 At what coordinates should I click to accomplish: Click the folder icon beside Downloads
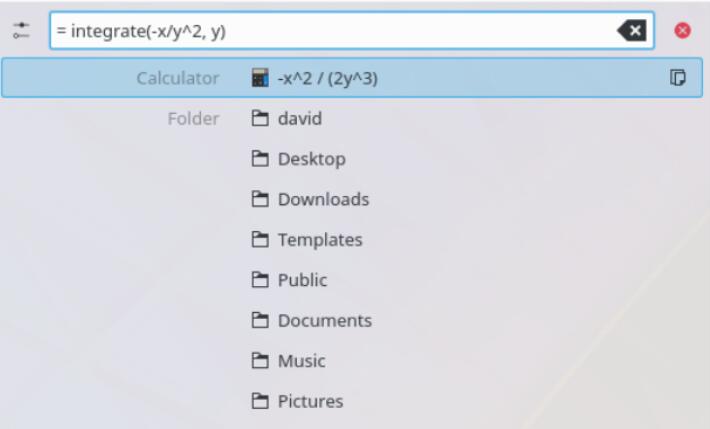(x=260, y=200)
